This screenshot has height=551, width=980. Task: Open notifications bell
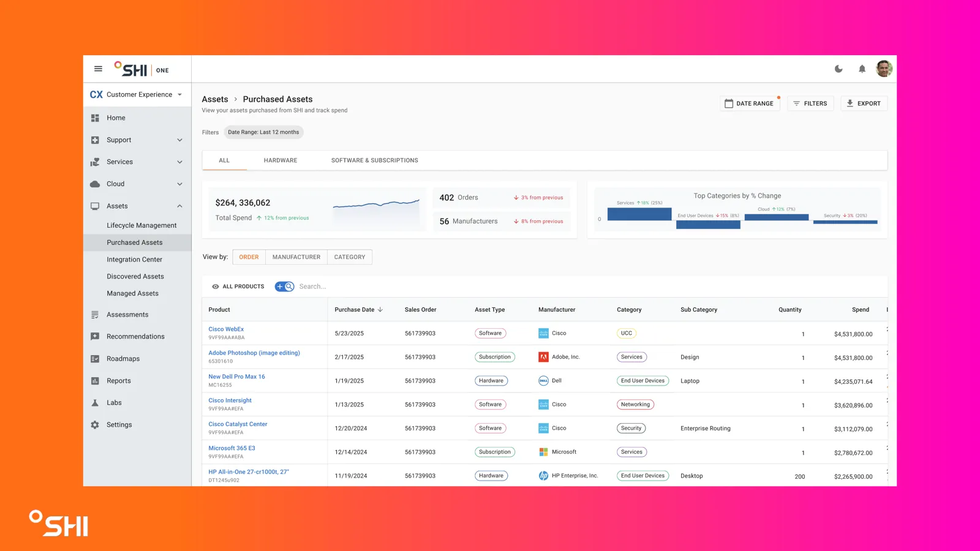[x=862, y=69]
